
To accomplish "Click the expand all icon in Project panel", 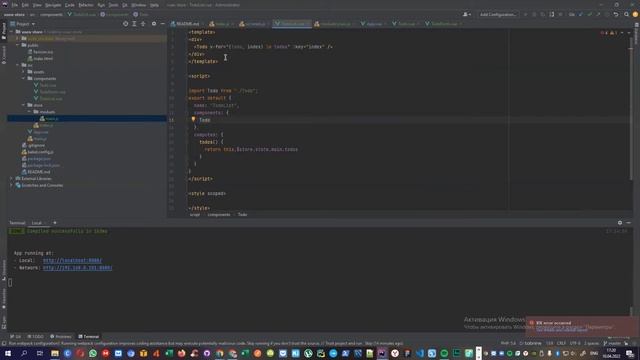I will (134, 24).
